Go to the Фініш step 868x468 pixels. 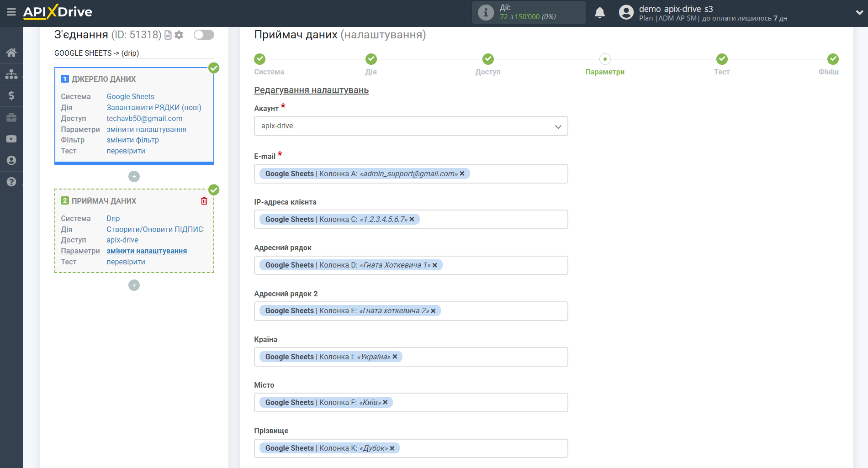(x=833, y=59)
